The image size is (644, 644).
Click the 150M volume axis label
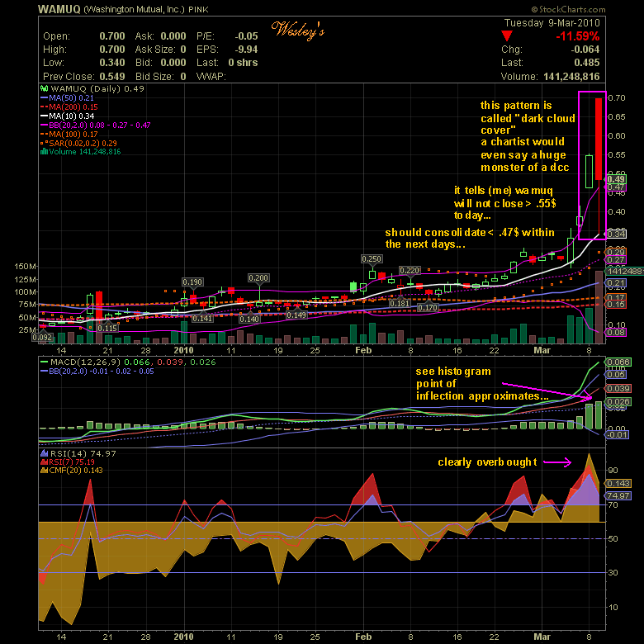point(26,266)
